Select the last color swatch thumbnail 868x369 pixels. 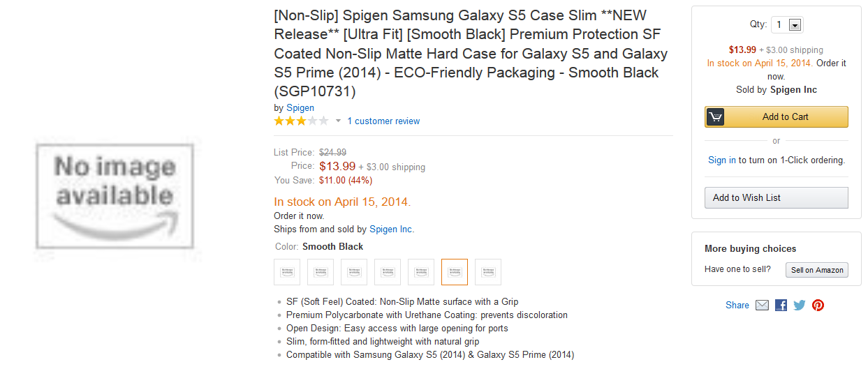488,272
